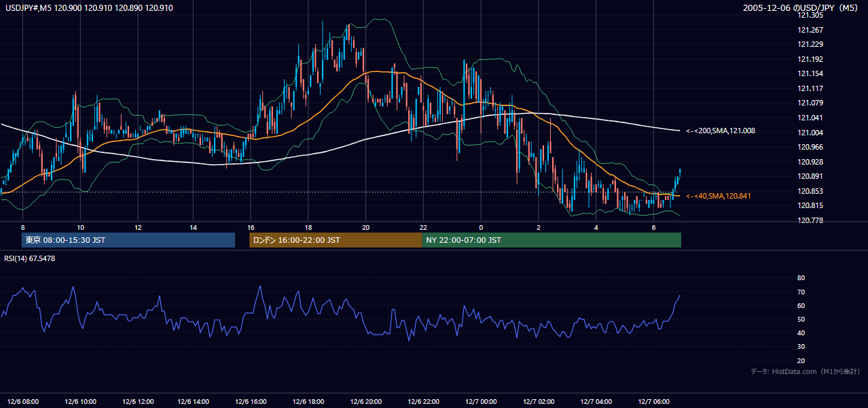
Task: Click the 120.966 price axis label
Action: pos(810,147)
